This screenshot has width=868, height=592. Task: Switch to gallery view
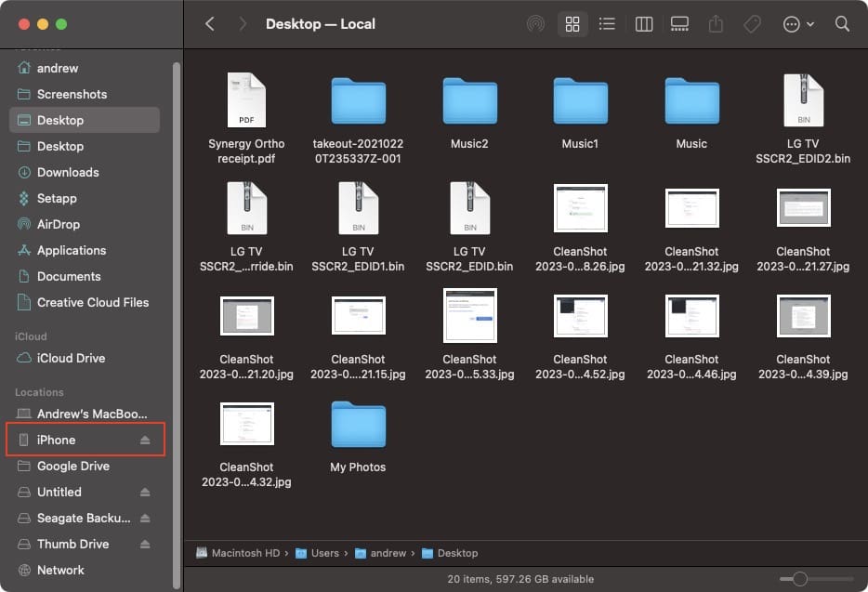click(x=679, y=24)
